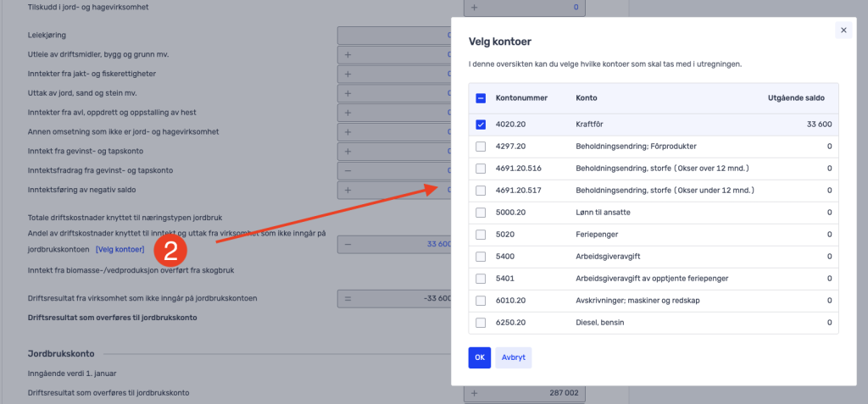Include Arbeidsgiveravgift av opptjente feriepenger
Viewport: 868px width, 404px height.
tap(481, 279)
